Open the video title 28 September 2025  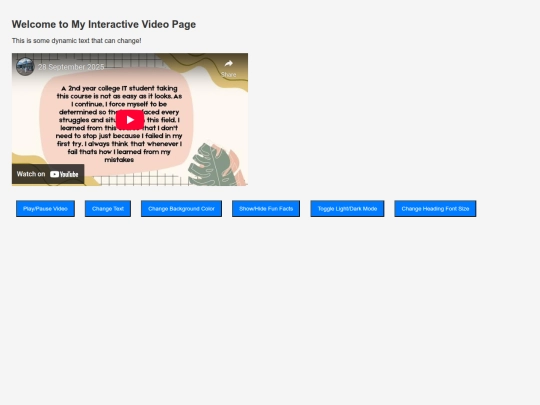(x=71, y=67)
